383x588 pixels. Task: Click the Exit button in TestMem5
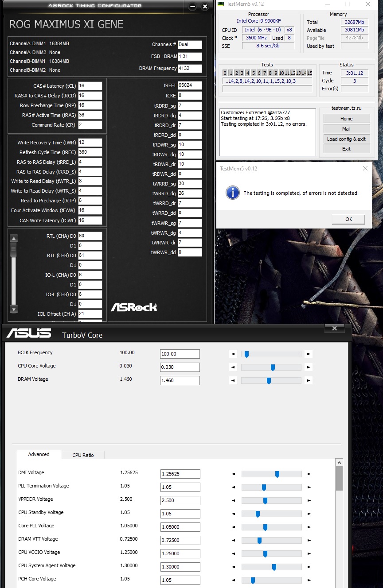(x=347, y=149)
